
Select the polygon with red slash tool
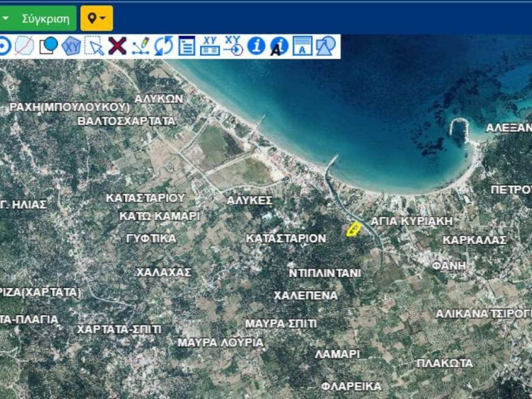pyautogui.click(x=24, y=46)
